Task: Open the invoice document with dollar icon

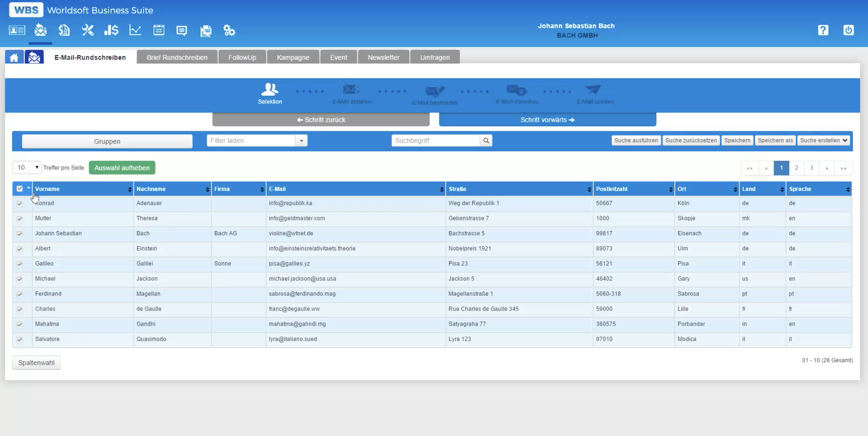Action: click(64, 30)
